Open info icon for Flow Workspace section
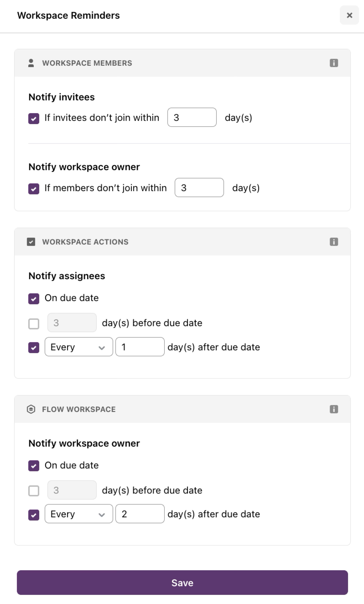The height and width of the screenshot is (604, 364). pyautogui.click(x=334, y=409)
